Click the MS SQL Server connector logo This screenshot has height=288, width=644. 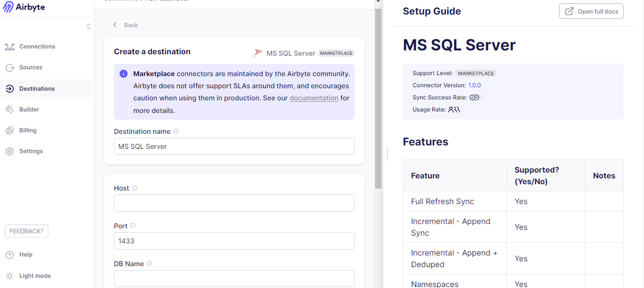pyautogui.click(x=258, y=53)
